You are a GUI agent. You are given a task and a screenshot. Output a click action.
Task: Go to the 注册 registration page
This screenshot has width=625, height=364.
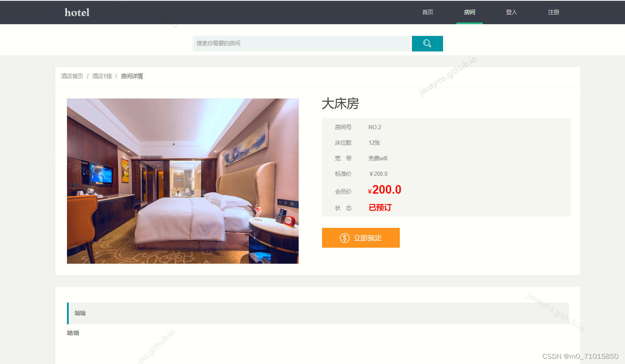(553, 12)
